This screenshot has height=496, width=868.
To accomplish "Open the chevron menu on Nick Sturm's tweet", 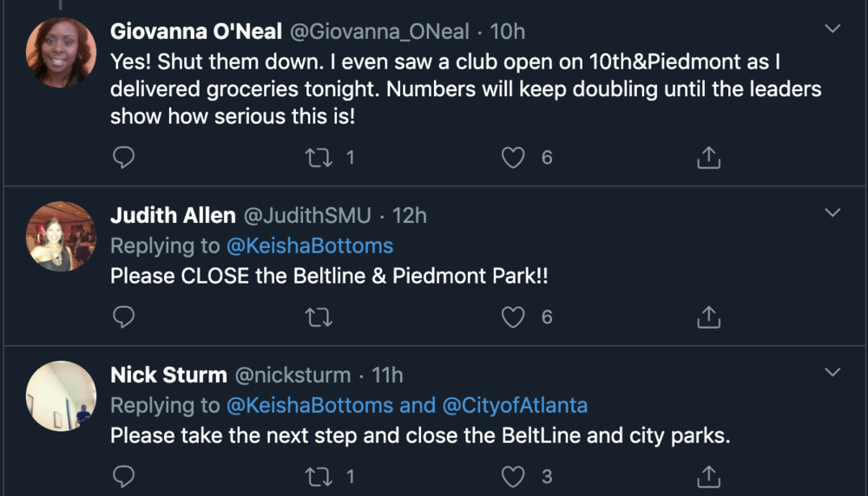I will coord(832,372).
